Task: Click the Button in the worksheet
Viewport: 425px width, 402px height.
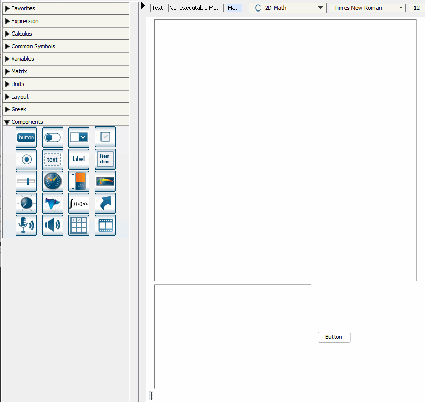Action: click(334, 337)
